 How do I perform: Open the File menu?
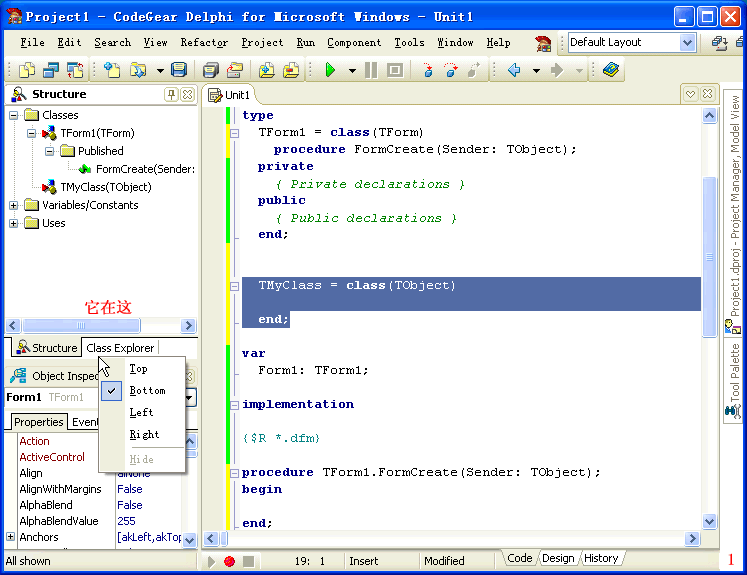tap(32, 42)
